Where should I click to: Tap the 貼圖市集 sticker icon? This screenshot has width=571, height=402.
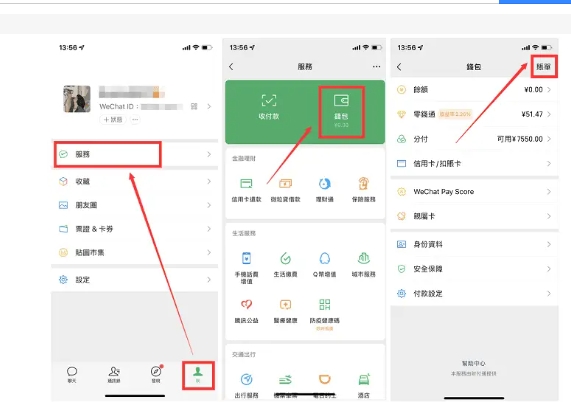coord(63,252)
